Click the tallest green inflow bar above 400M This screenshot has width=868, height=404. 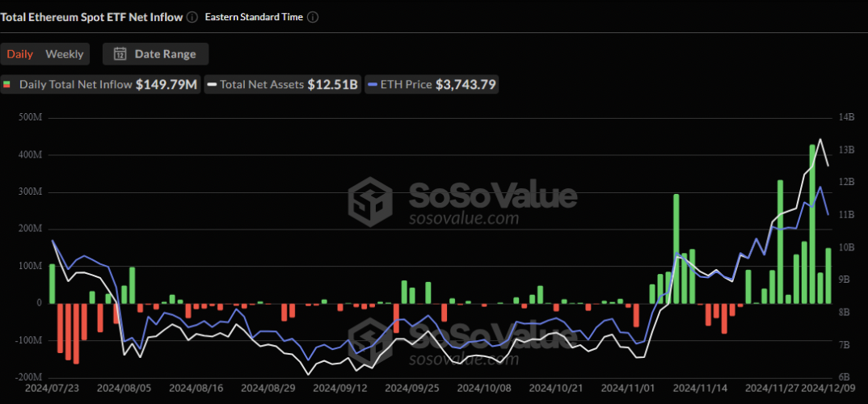coord(812,224)
